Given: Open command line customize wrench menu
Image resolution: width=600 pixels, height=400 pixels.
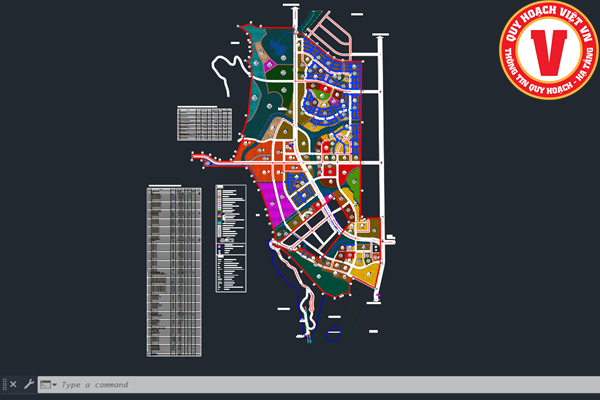Looking at the screenshot, I should click(x=29, y=384).
